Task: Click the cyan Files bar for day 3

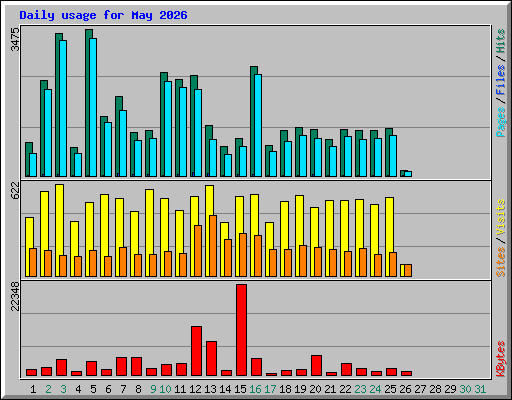Action: point(63,108)
